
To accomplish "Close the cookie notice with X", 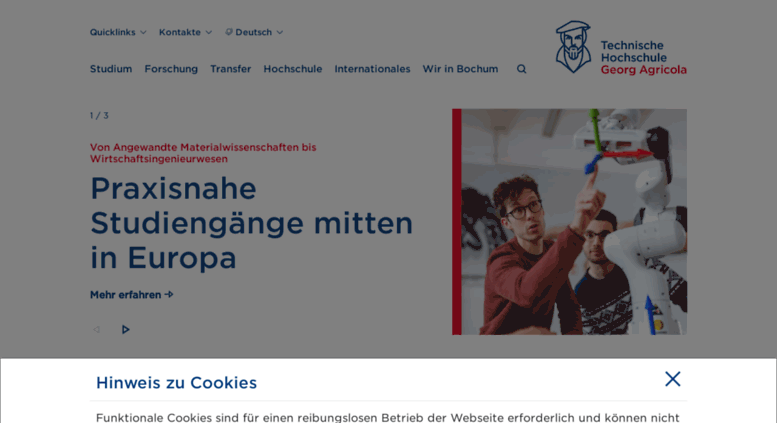I will [672, 379].
